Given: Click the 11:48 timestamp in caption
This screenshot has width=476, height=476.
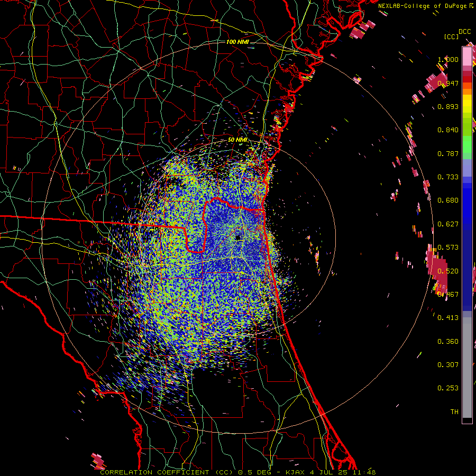Looking at the screenshot, I should pyautogui.click(x=365, y=472).
